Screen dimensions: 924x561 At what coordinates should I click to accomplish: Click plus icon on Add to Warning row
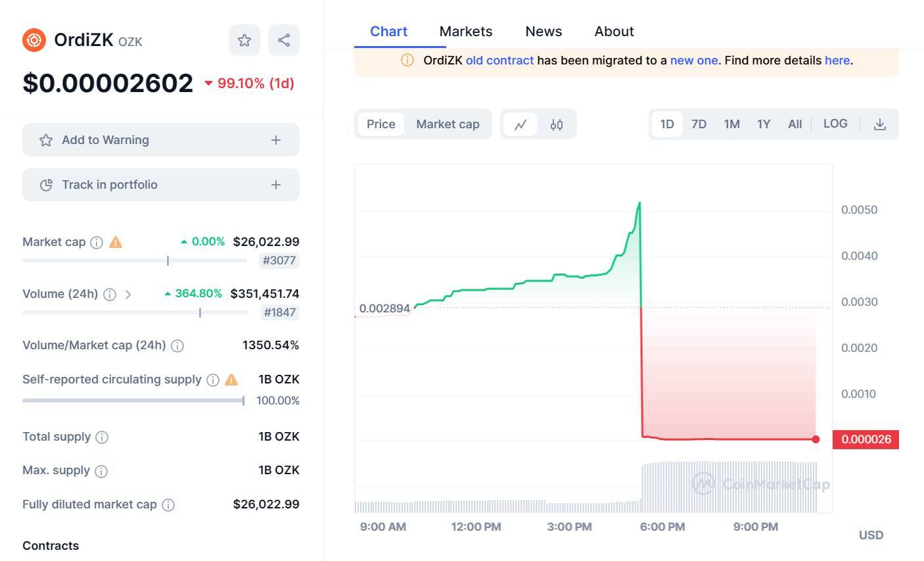click(276, 140)
